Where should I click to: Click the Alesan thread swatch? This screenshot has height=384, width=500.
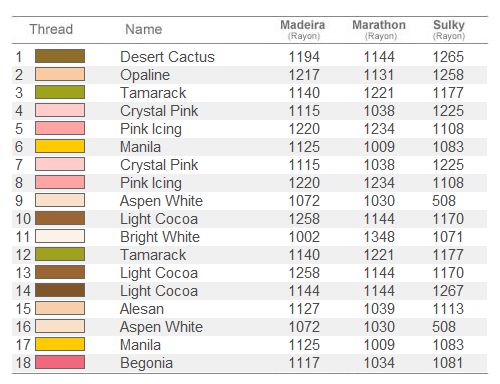60,308
